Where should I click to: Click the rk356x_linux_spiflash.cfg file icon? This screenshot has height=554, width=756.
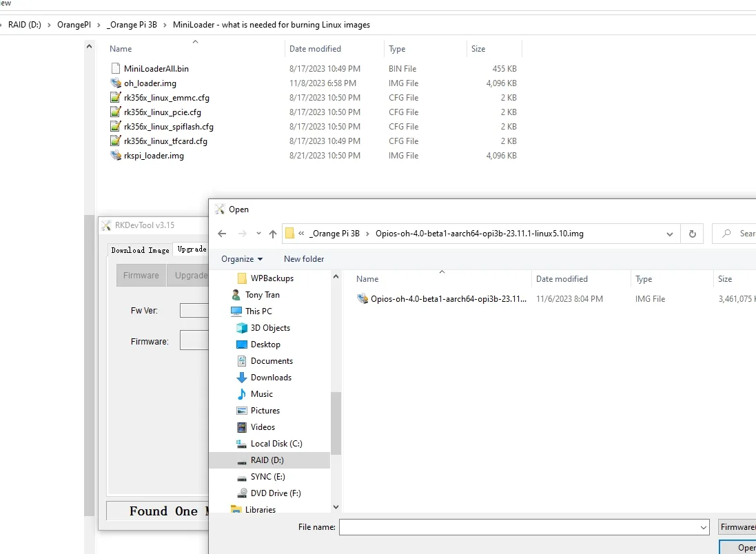[x=116, y=126]
